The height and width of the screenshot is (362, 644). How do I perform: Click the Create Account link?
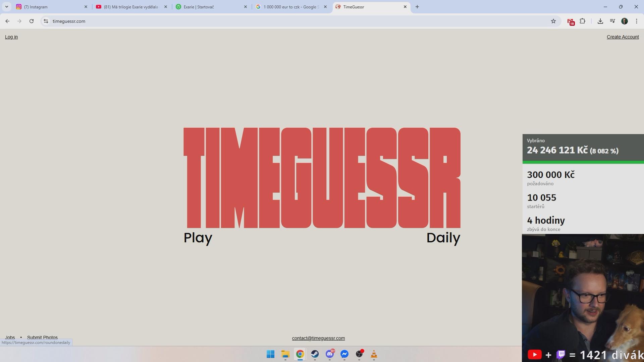(x=623, y=37)
